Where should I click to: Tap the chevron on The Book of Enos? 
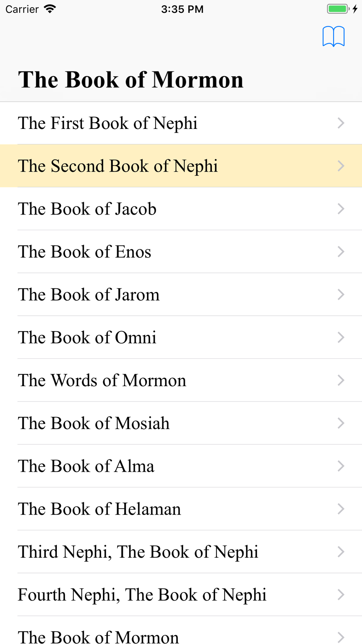341,252
